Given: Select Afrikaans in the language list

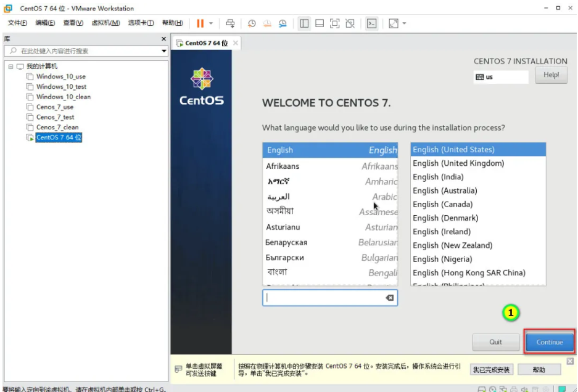Looking at the screenshot, I should (330, 166).
